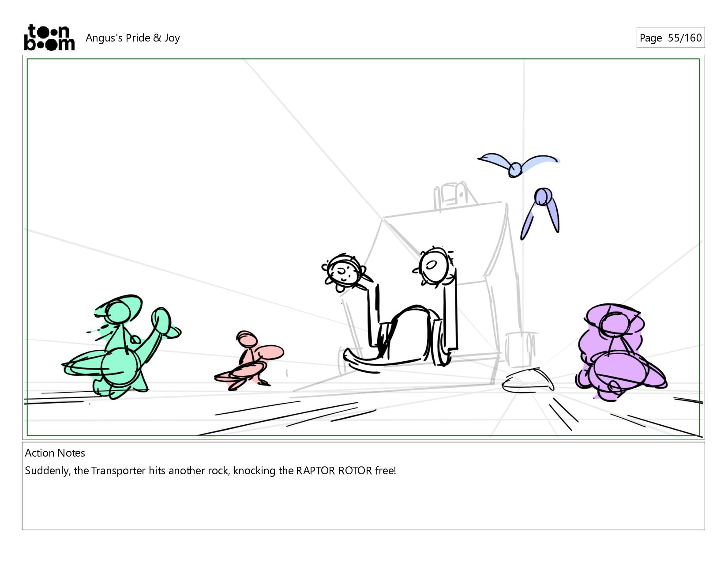This screenshot has width=728, height=563.
Task: Click the small pink character sketch
Action: [x=249, y=360]
